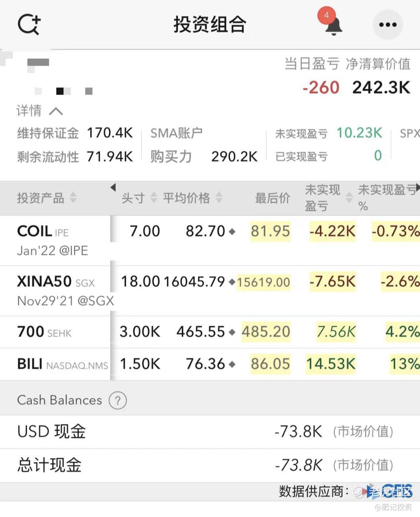Open the USD 现金 balance row

pyautogui.click(x=210, y=432)
